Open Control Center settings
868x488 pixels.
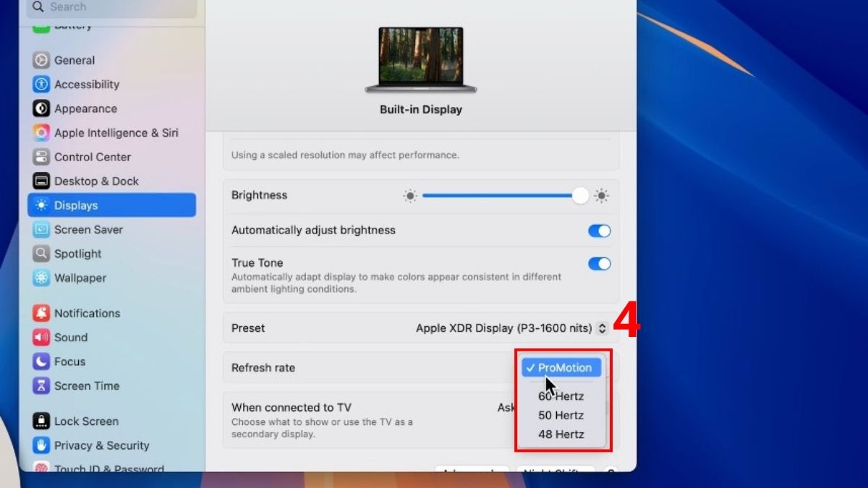43,157
